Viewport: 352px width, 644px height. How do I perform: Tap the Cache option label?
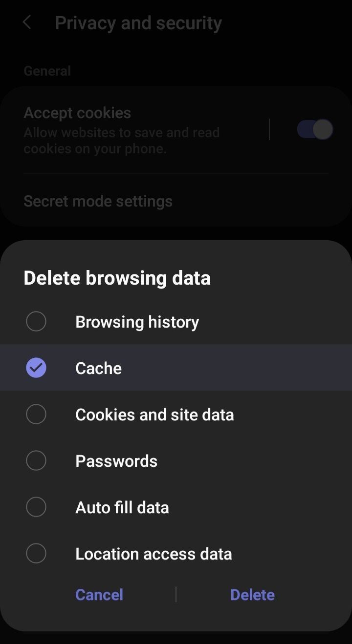(98, 368)
